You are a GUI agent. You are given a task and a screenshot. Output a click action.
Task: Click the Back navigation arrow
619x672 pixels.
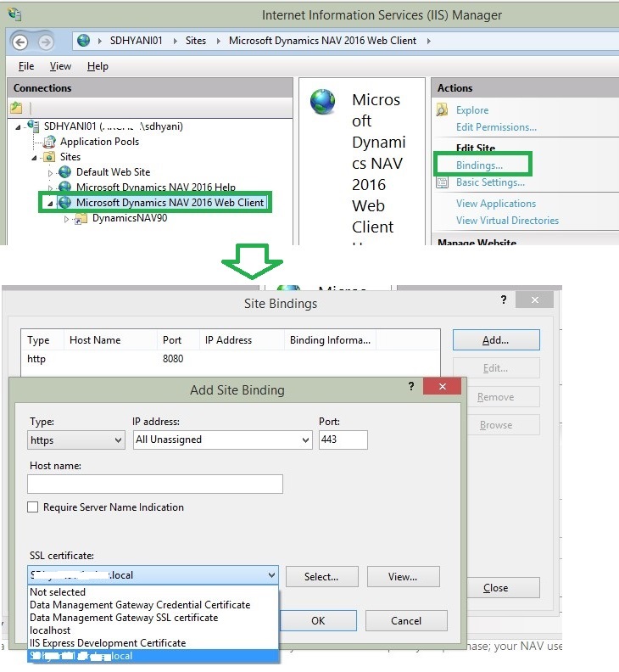(x=20, y=42)
